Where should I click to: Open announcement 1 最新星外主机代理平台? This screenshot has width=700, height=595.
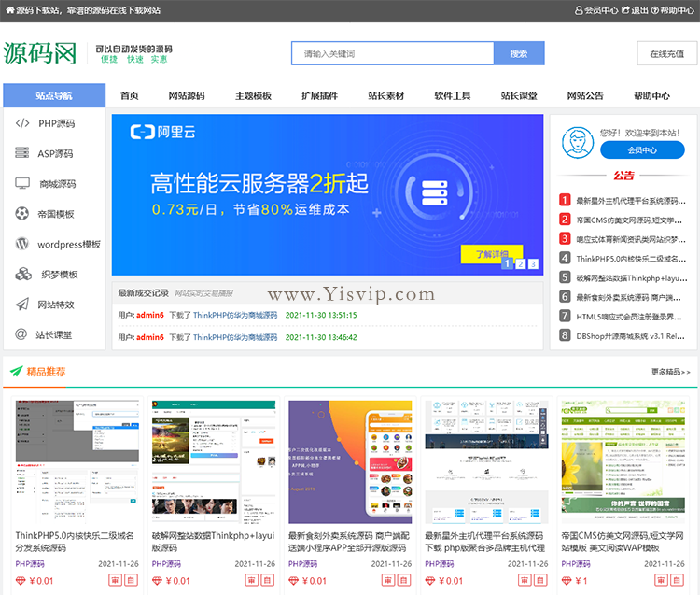pyautogui.click(x=631, y=201)
